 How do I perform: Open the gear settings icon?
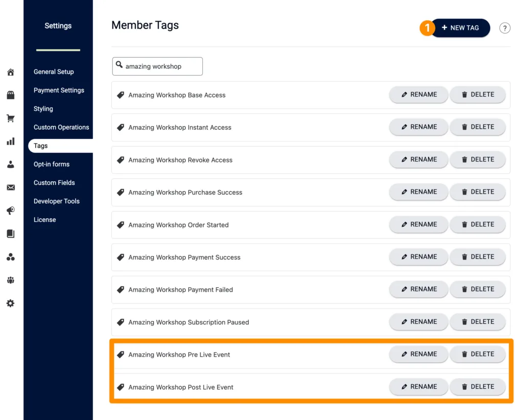(10, 304)
